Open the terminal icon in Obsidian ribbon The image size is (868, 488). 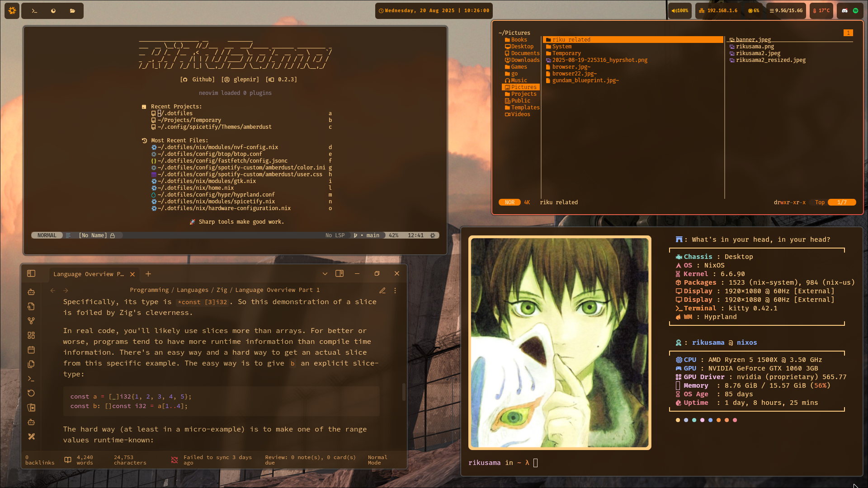pos(31,379)
